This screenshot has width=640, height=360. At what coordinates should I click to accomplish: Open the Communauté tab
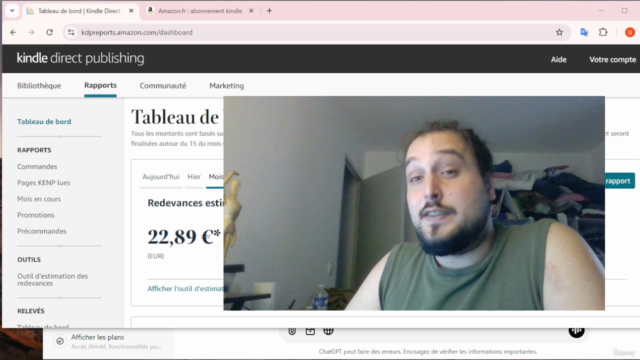163,86
